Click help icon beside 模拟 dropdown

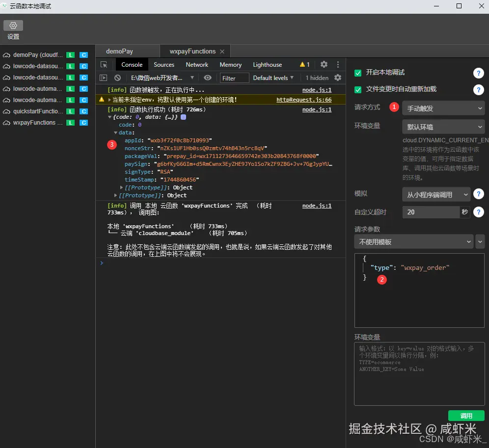tap(478, 194)
